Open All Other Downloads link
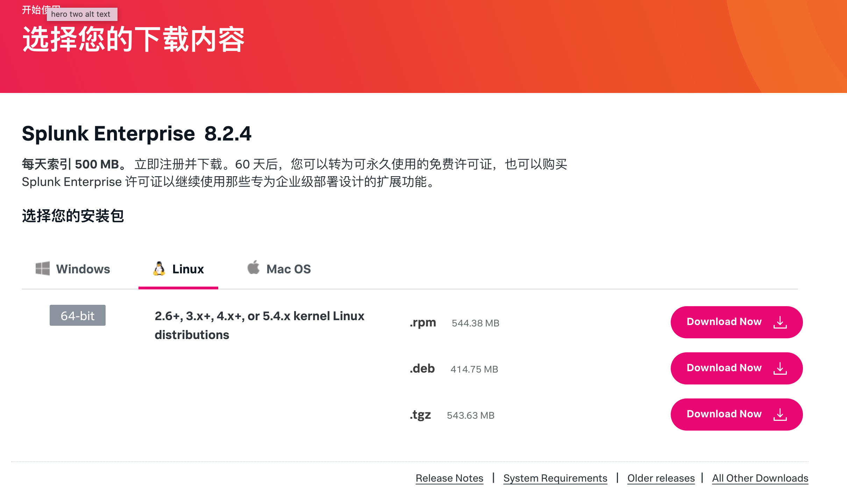Screen dimensions: 847x504 (760, 478)
